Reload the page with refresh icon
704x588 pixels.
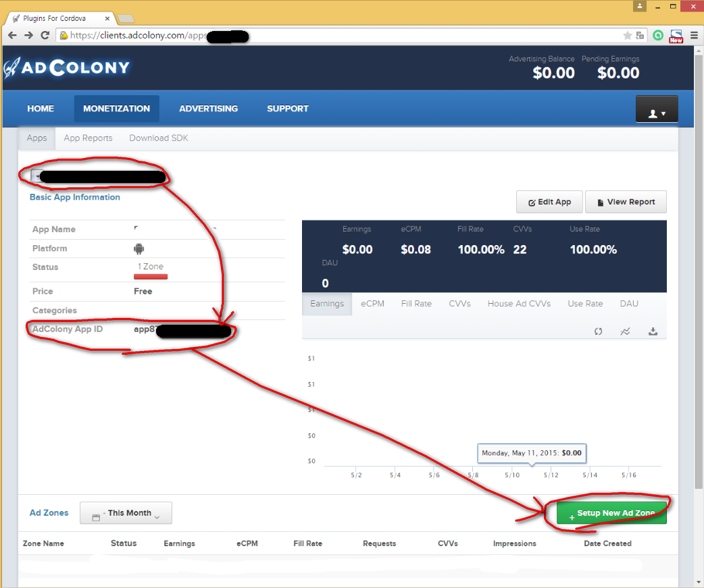click(x=45, y=35)
